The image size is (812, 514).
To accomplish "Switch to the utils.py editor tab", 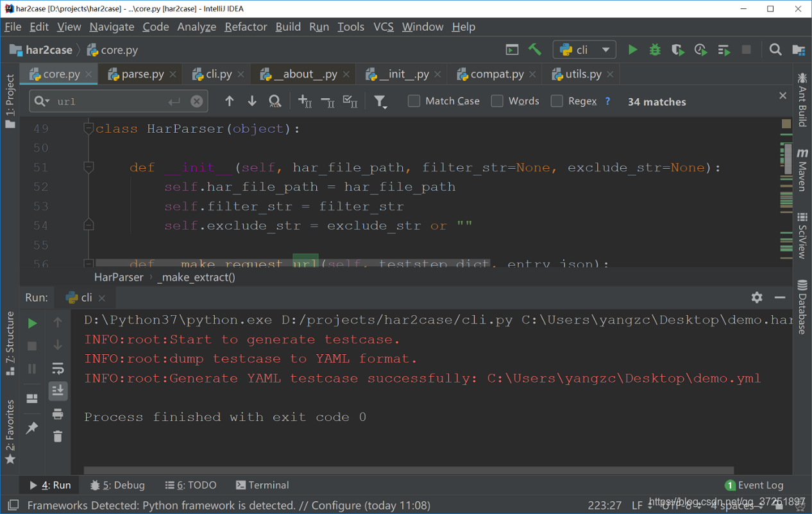I will 583,74.
